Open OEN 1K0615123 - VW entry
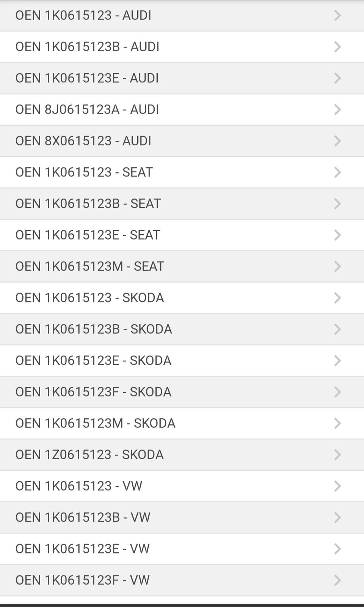The height and width of the screenshot is (607, 364). click(x=79, y=486)
